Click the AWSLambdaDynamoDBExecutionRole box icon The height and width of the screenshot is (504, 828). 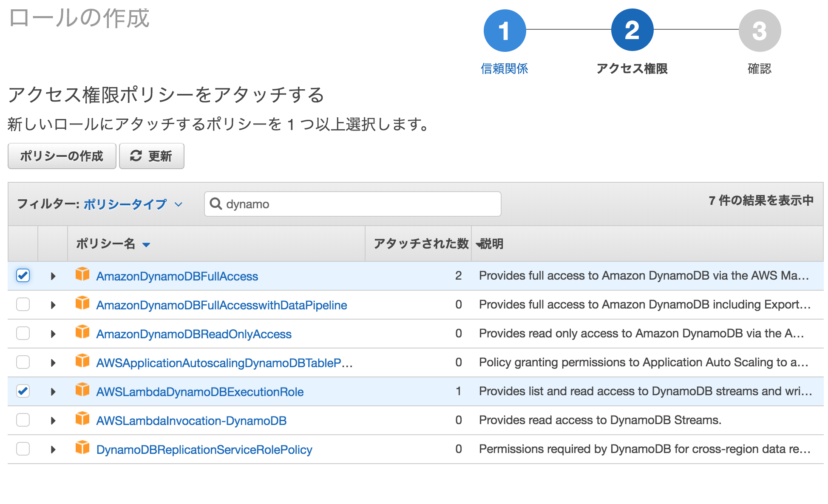[82, 390]
